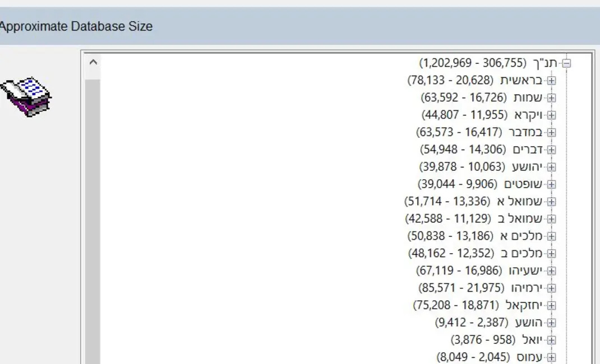
Task: Click the tree's vertical scrollbar track
Action: [x=93, y=222]
